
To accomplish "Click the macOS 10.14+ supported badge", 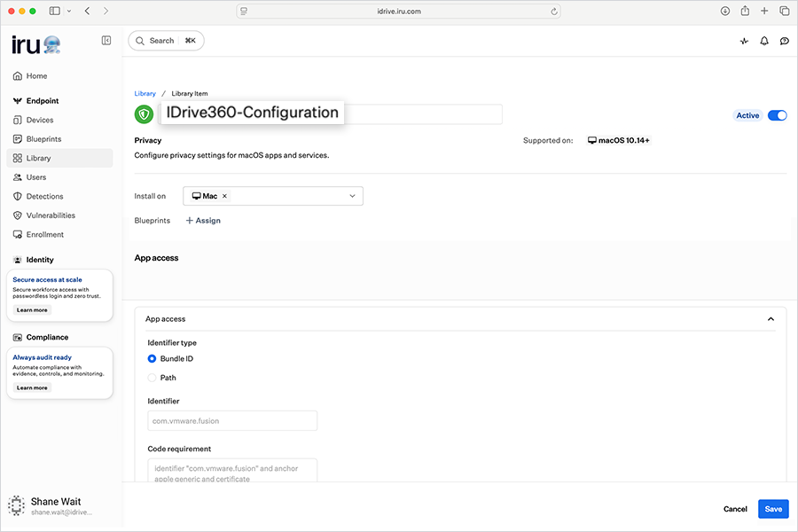I will [x=618, y=140].
